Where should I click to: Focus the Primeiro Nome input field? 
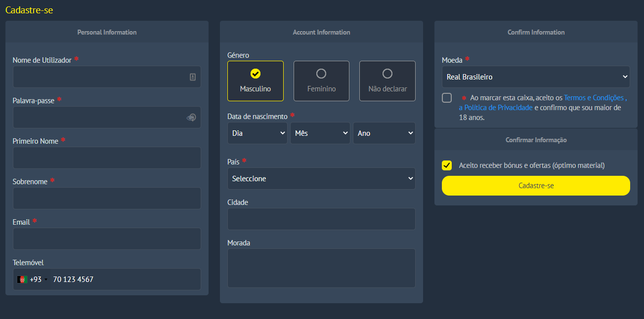[107, 158]
